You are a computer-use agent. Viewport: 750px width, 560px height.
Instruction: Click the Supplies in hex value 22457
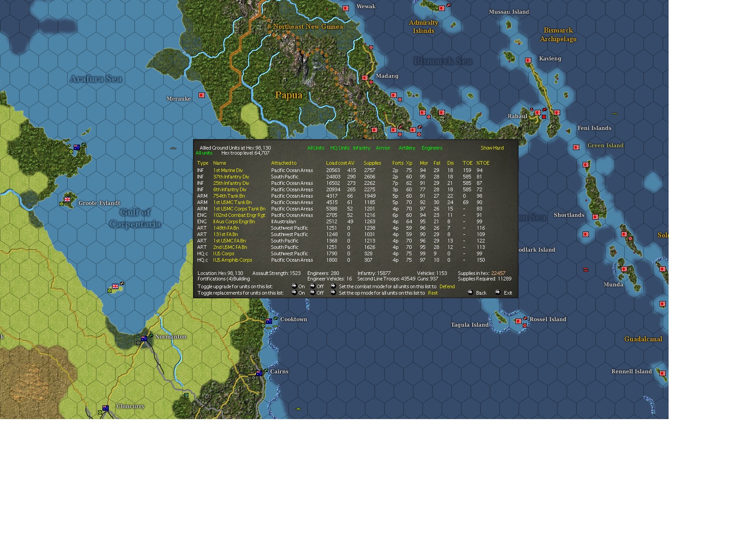click(x=498, y=273)
